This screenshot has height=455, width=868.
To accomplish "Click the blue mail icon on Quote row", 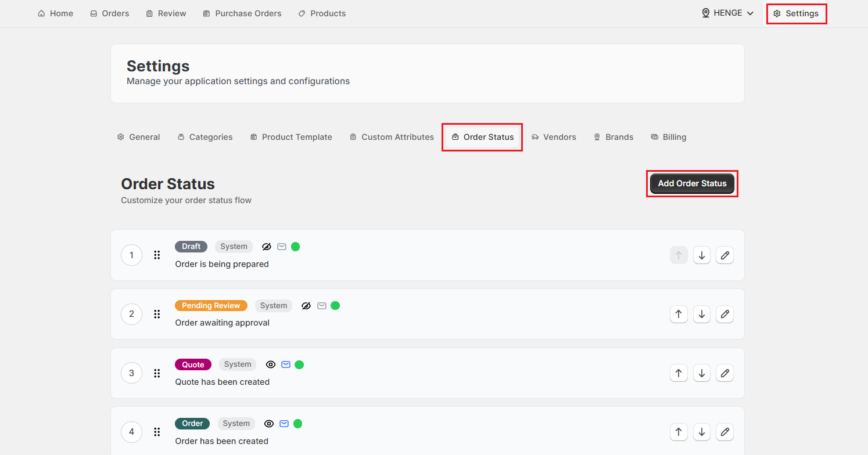I will click(286, 364).
